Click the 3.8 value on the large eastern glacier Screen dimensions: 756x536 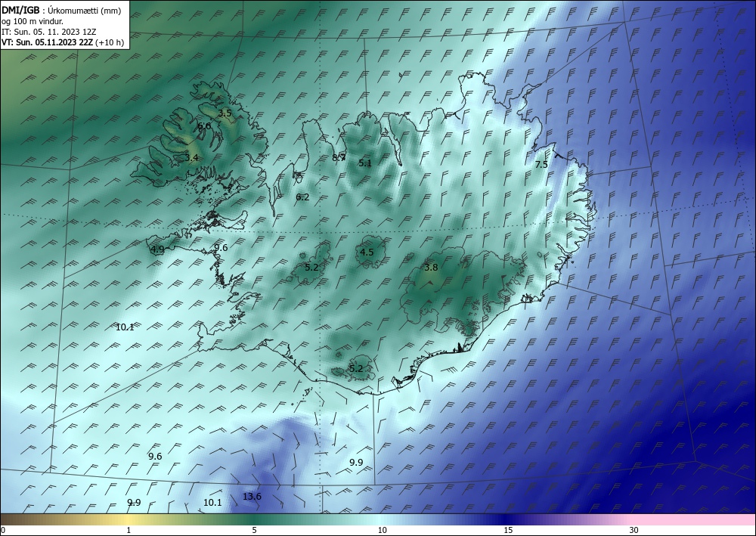pos(431,268)
